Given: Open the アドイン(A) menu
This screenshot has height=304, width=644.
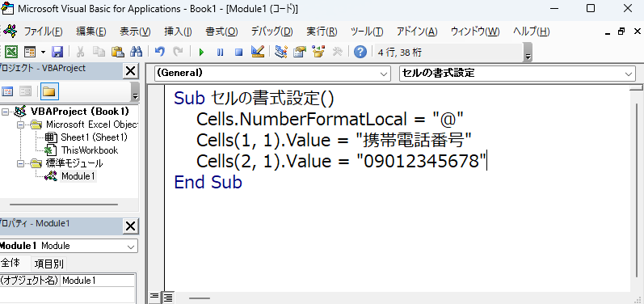Looking at the screenshot, I should 417,32.
